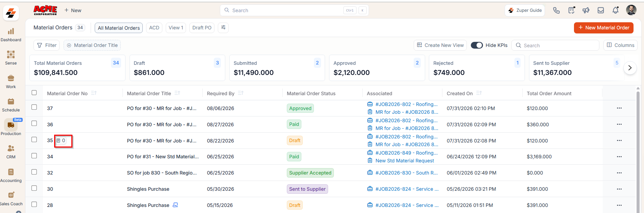Switch to the View 1 tab
The width and height of the screenshot is (644, 213).
click(x=176, y=28)
